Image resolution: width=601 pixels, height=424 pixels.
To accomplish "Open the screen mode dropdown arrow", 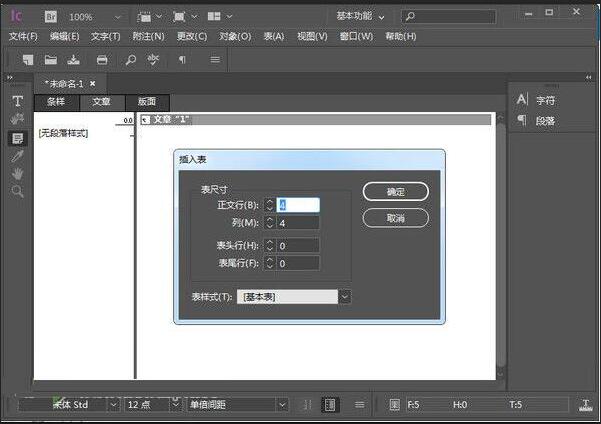I will point(194,16).
